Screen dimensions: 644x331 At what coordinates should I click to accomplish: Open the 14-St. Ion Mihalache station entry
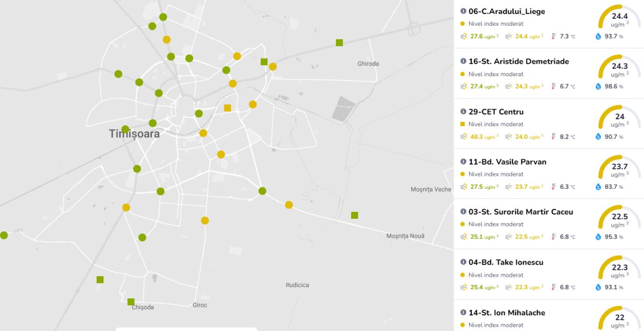(507, 313)
